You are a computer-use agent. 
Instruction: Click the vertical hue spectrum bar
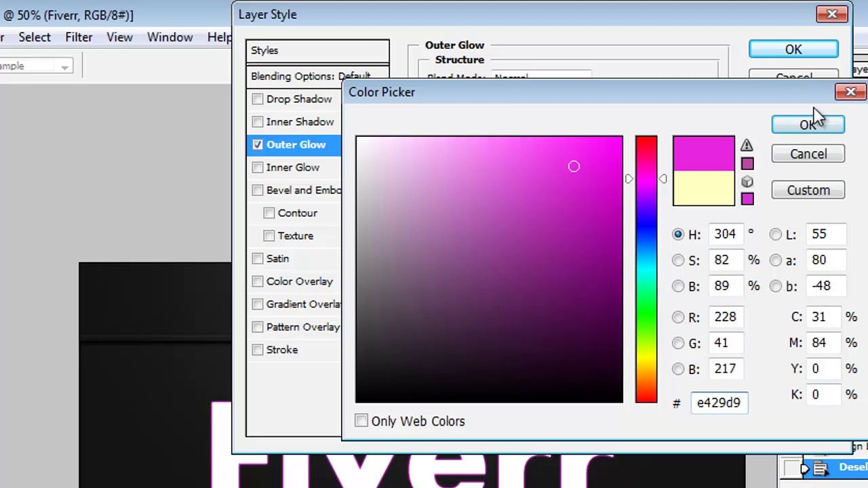(646, 269)
